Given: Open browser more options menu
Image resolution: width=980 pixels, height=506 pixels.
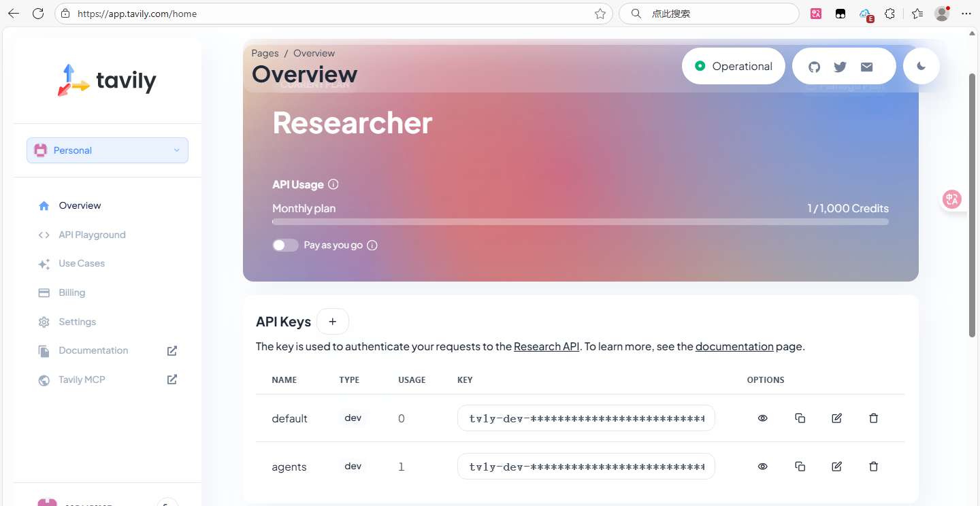Looking at the screenshot, I should (x=966, y=14).
